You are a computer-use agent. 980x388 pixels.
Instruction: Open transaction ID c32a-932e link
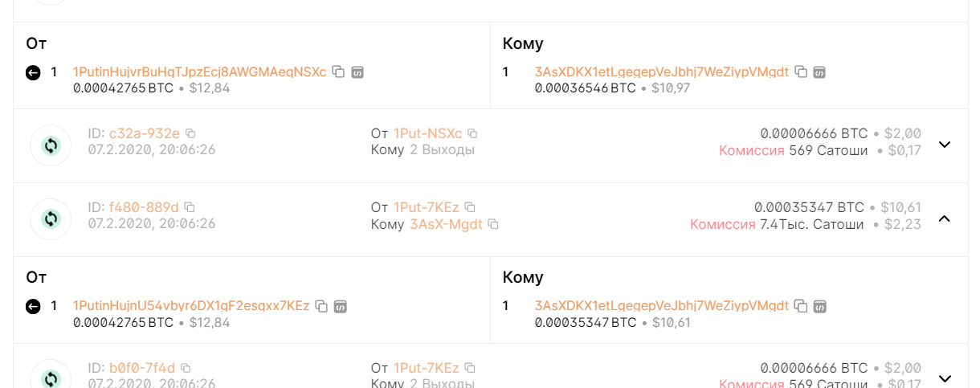click(x=145, y=133)
